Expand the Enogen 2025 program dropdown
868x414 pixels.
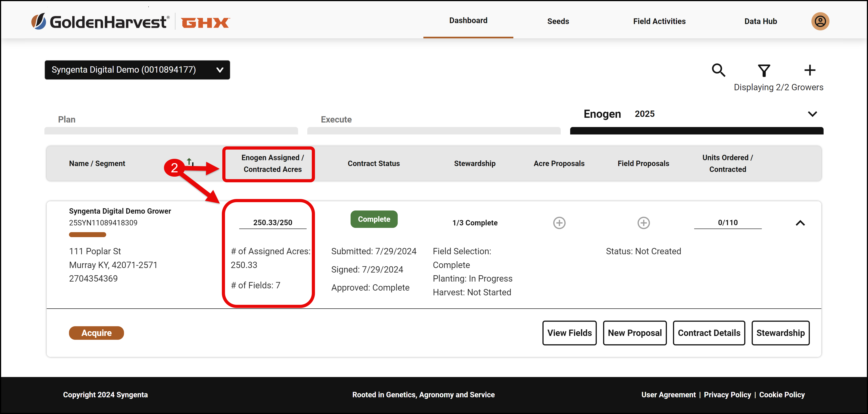(812, 114)
